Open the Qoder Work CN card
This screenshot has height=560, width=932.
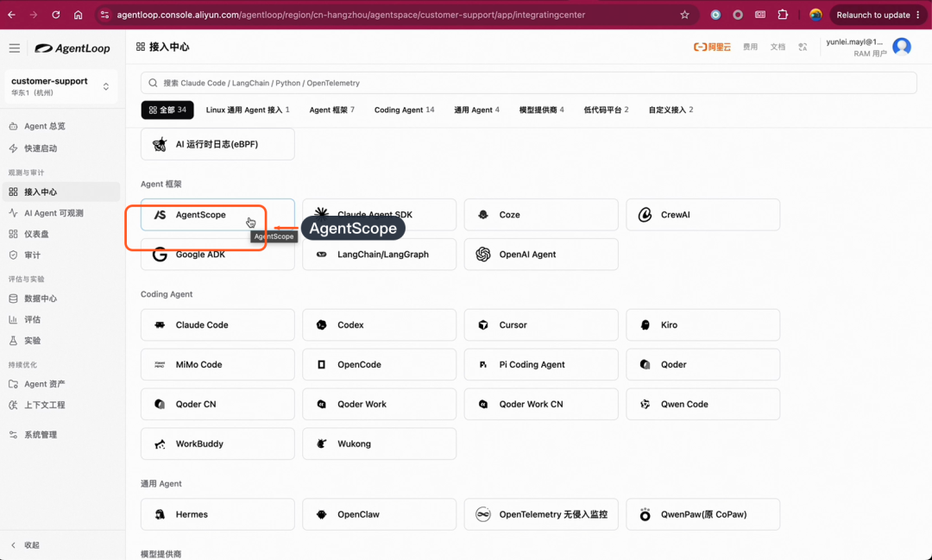pyautogui.click(x=541, y=404)
